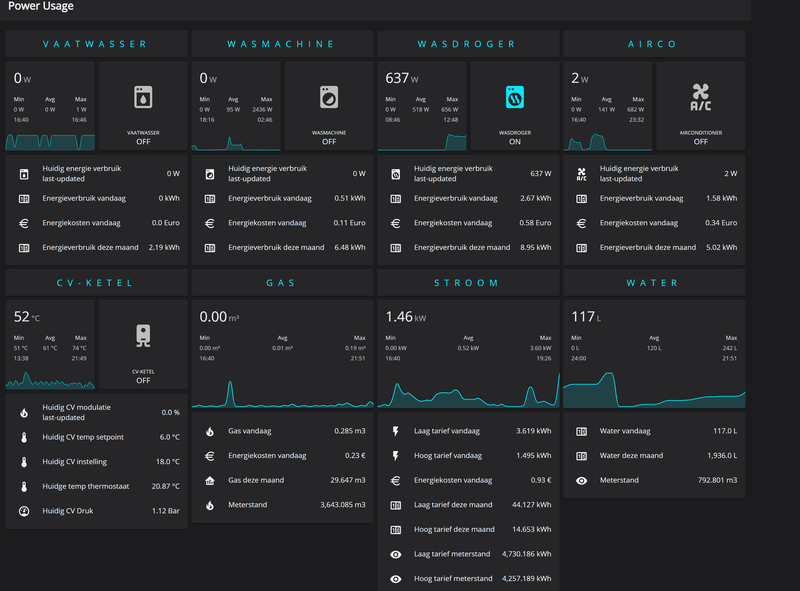Open Vaatwasser Energieverbruik deze maand 2.19 kWh
Screen dimensions: 800x591
point(96,248)
